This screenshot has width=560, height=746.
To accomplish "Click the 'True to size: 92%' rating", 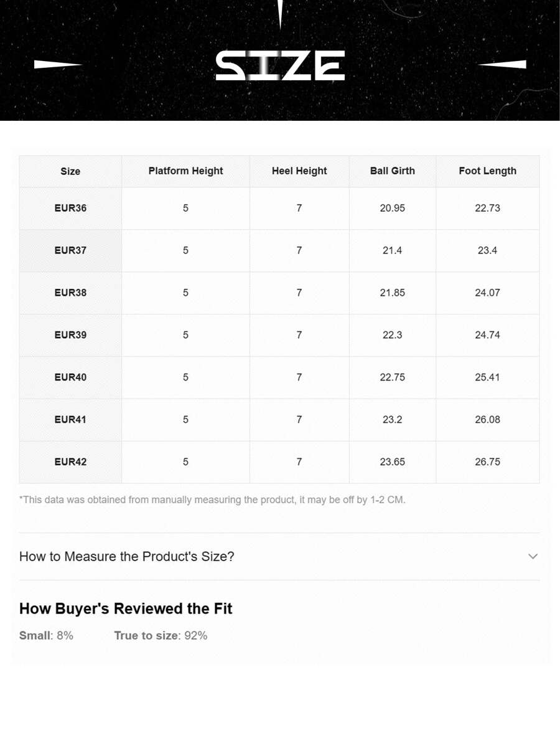I will (161, 635).
